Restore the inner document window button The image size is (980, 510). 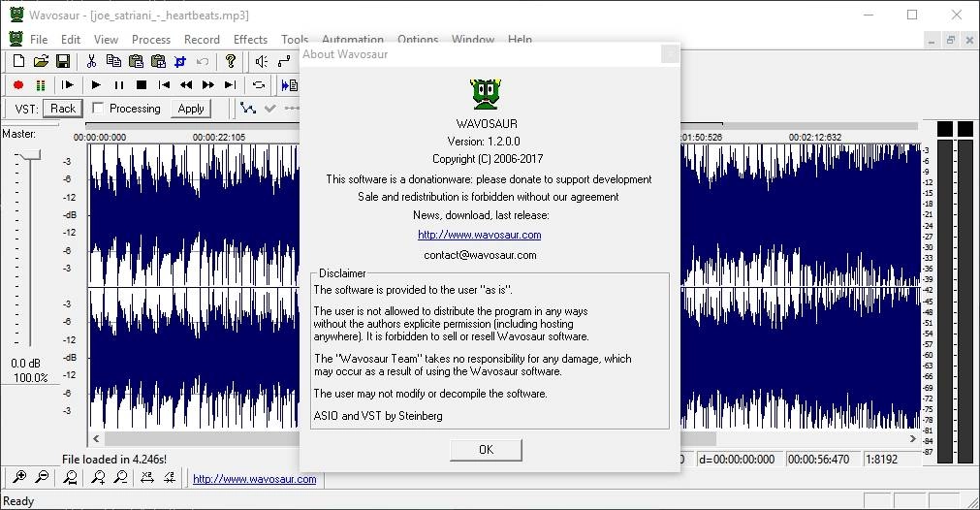(951, 40)
